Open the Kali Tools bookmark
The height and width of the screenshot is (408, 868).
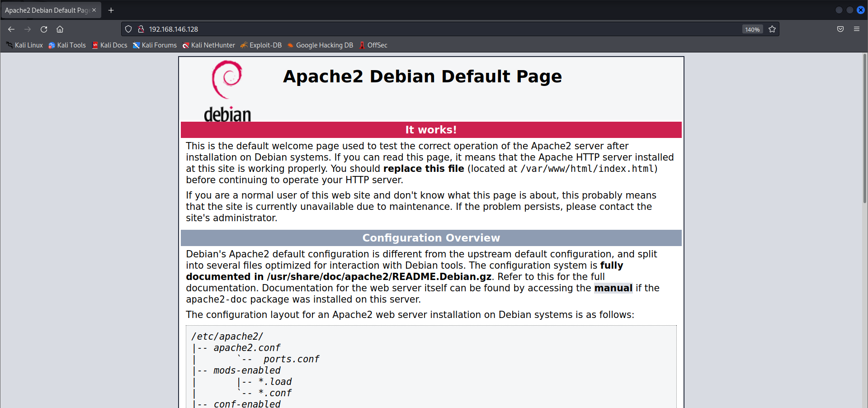tap(67, 45)
